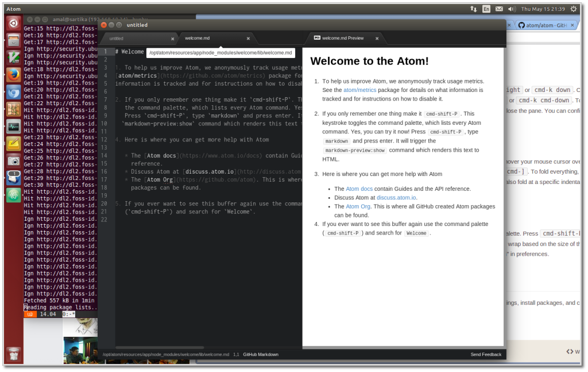Click the Atom title in the top panel
The image size is (588, 372).
14,9
